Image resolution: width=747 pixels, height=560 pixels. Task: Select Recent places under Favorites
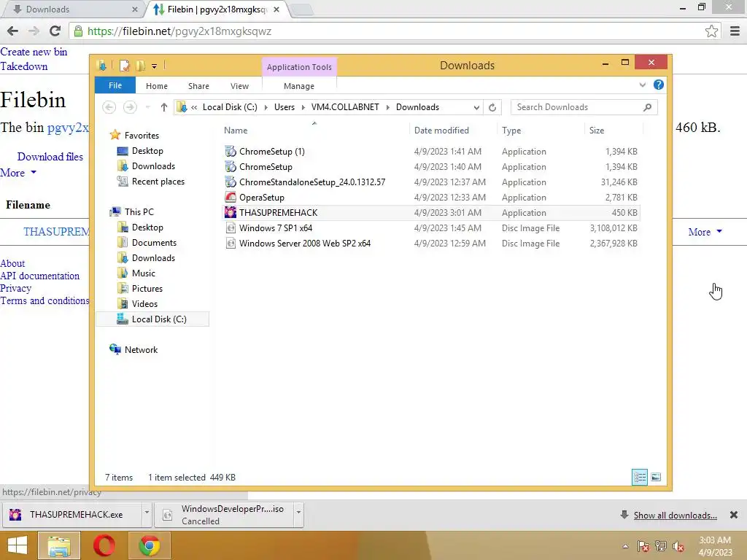coord(158,182)
